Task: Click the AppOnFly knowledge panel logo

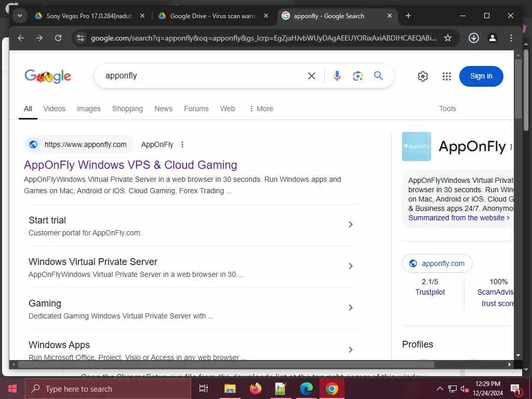Action: click(x=416, y=147)
